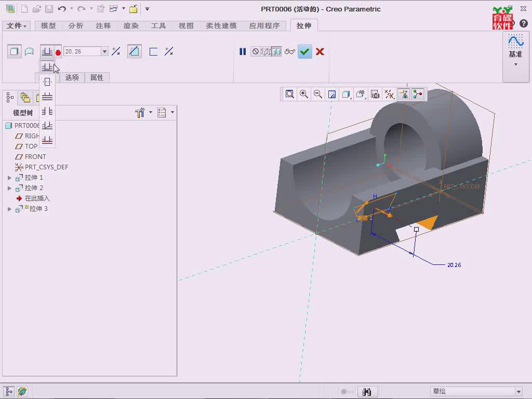This screenshot has width=532, height=399.
Task: Expand the 拉伸 1 tree node
Action: coord(9,178)
